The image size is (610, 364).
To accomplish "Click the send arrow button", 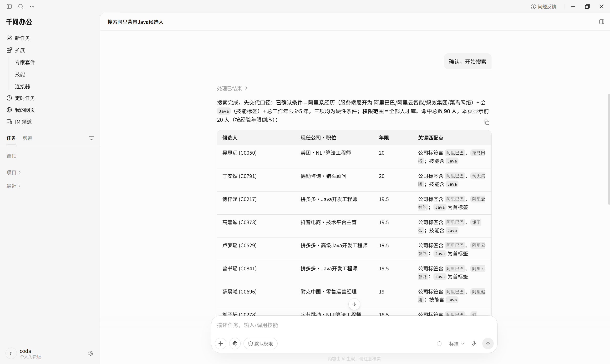I will [x=488, y=344].
